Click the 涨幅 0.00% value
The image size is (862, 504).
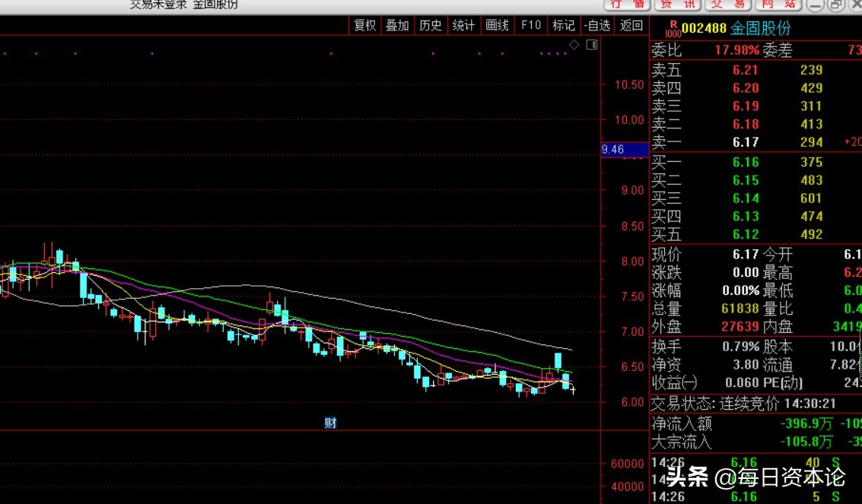740,291
